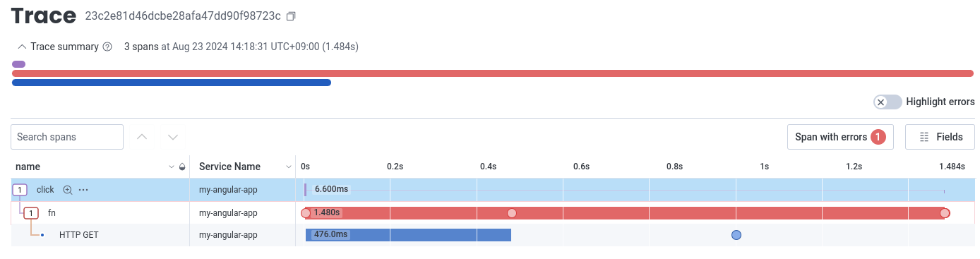This screenshot has width=980, height=259.
Task: Collapse the Trace summary section
Action: click(21, 47)
